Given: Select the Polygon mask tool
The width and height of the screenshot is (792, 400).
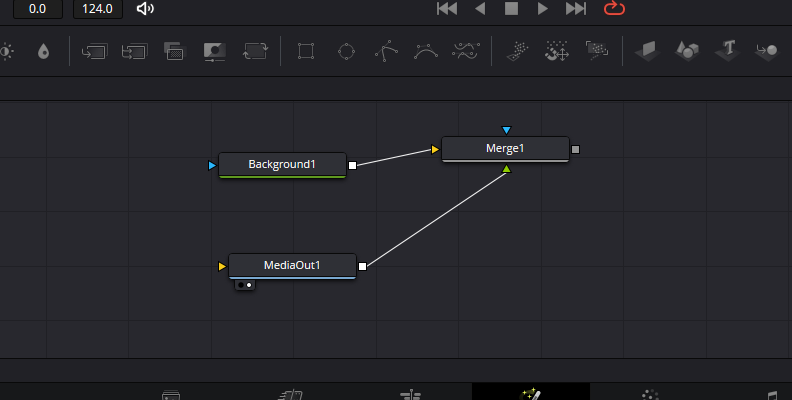Looking at the screenshot, I should pyautogui.click(x=386, y=50).
